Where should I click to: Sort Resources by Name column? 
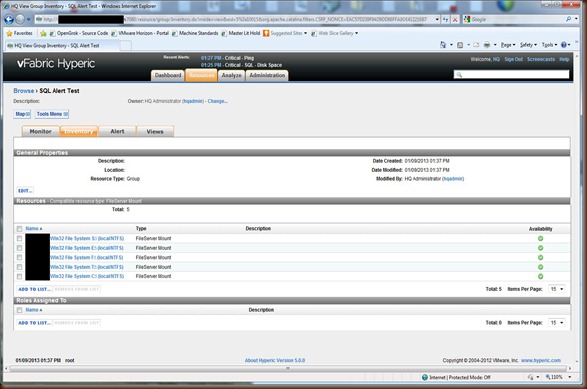[x=34, y=229]
